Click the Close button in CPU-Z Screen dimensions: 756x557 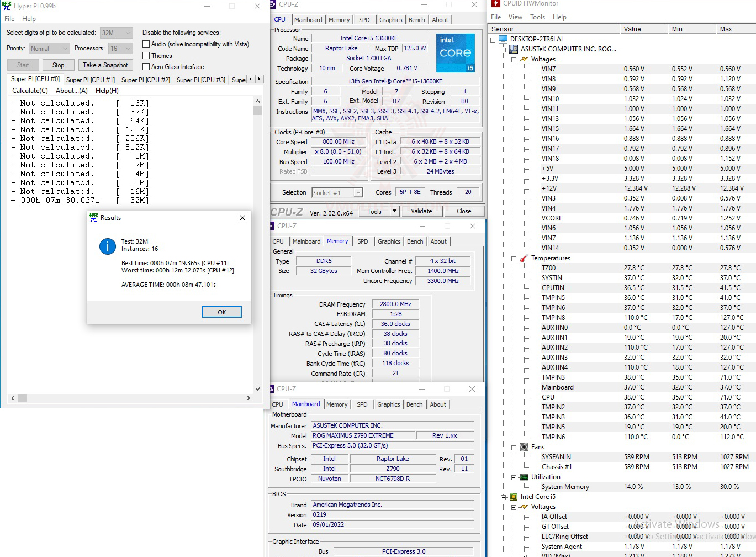[x=464, y=211]
